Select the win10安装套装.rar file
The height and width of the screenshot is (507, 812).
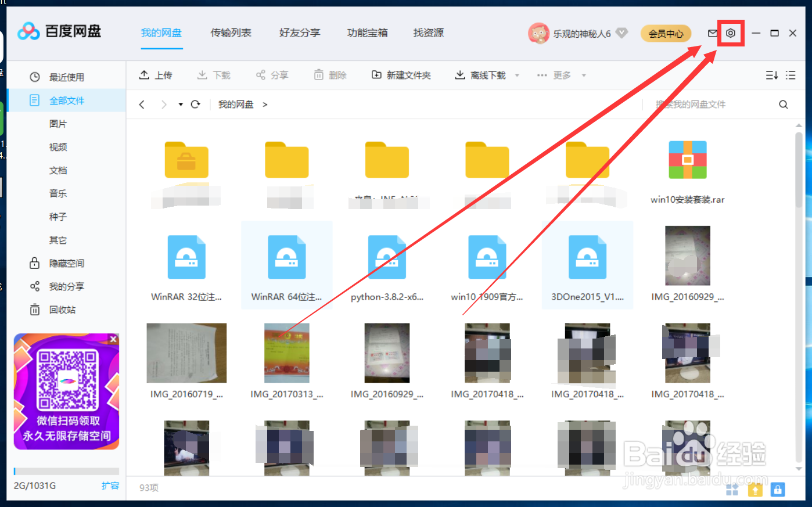688,172
